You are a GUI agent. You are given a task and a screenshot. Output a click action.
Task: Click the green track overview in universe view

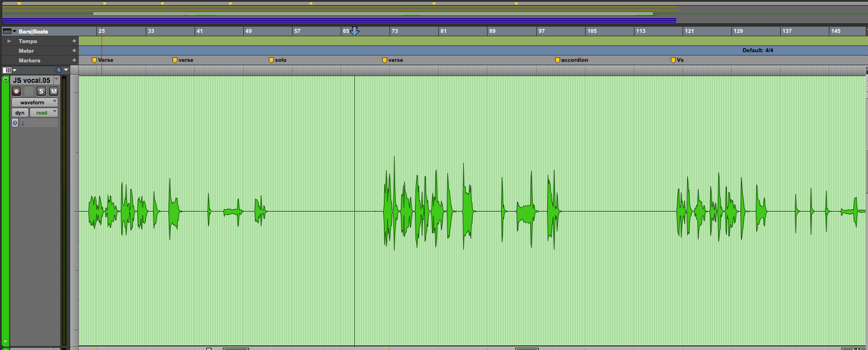372,13
